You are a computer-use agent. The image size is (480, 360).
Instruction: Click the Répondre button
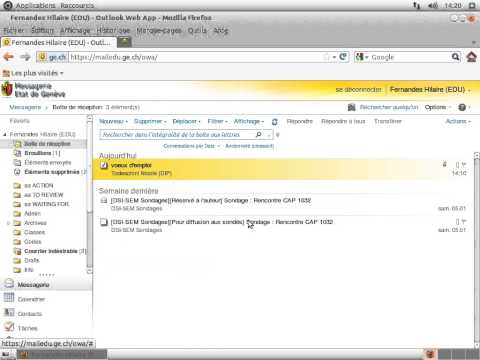click(x=299, y=121)
